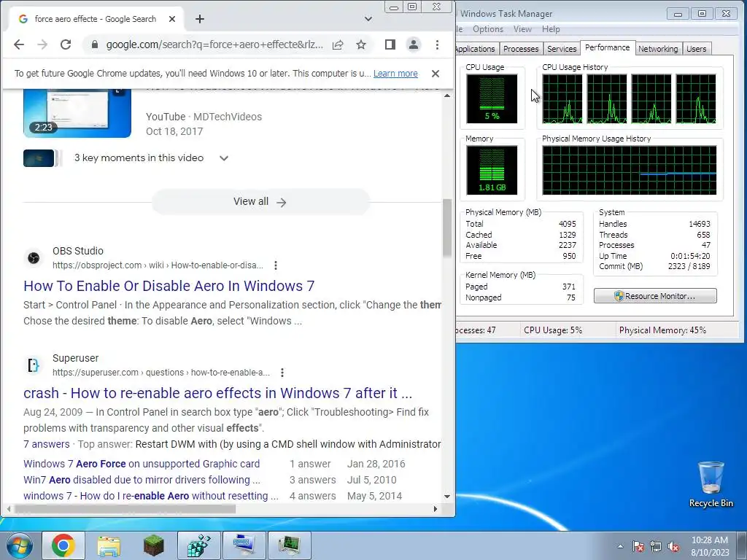Viewport: 747px width, 560px height.
Task: Click Resource Monitor button
Action: click(655, 296)
